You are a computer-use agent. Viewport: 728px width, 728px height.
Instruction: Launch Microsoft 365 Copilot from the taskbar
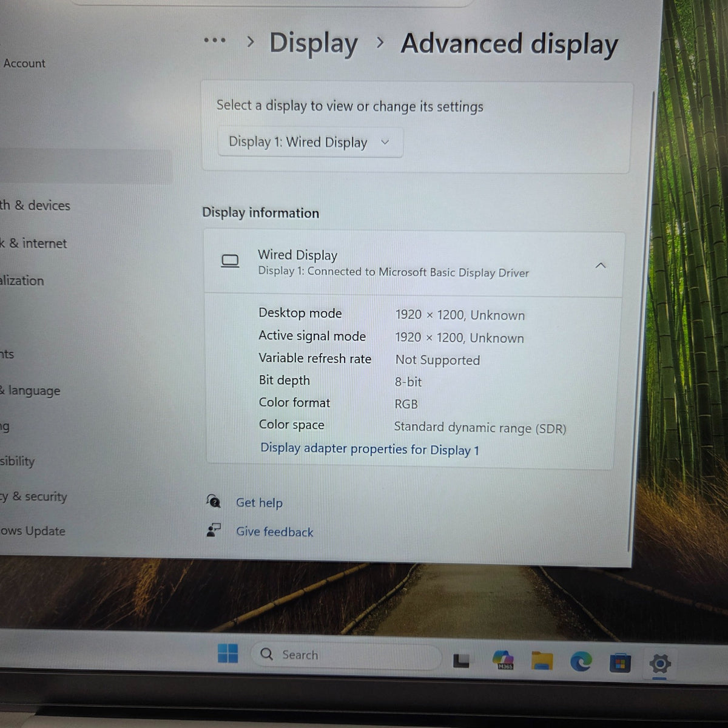[503, 660]
